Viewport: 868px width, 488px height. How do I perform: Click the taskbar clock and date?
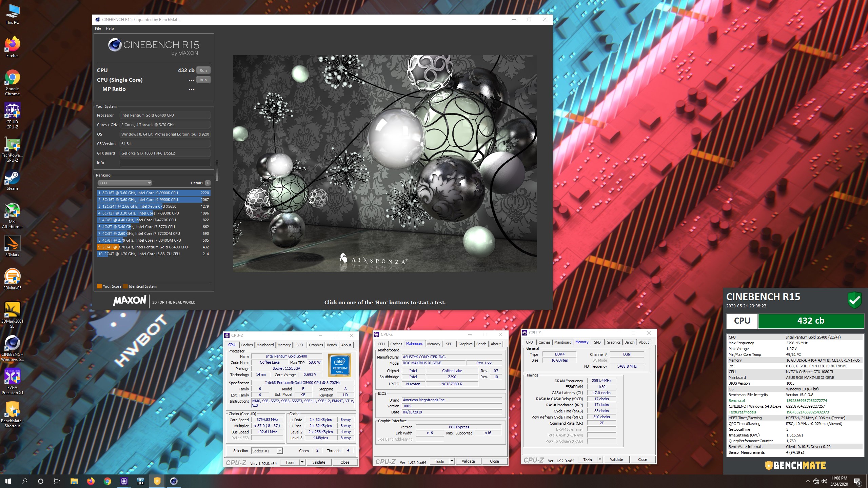coord(839,481)
